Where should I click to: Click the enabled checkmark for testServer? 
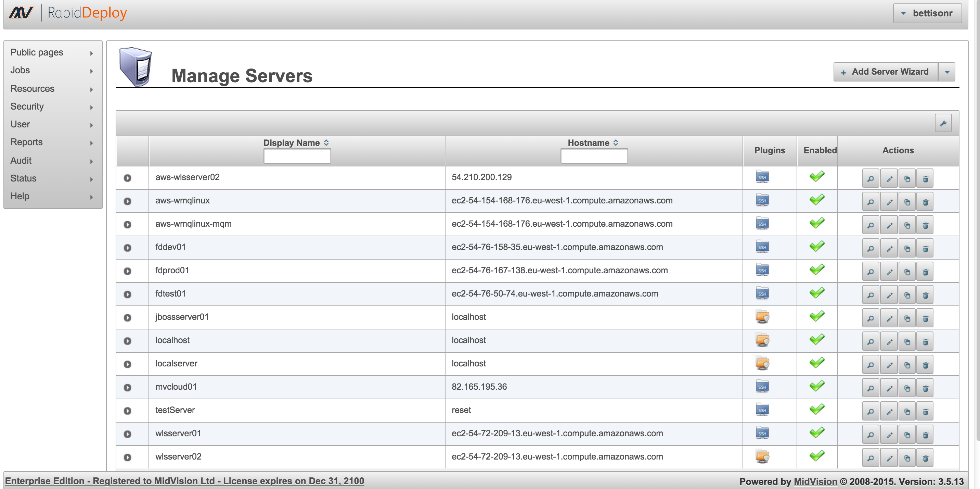(x=817, y=409)
